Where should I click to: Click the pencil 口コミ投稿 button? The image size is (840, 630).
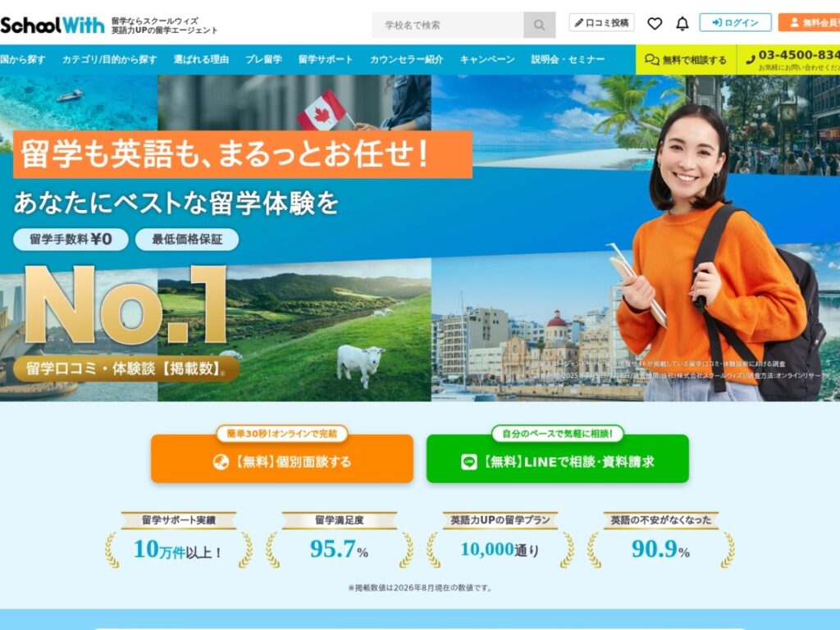pyautogui.click(x=601, y=22)
